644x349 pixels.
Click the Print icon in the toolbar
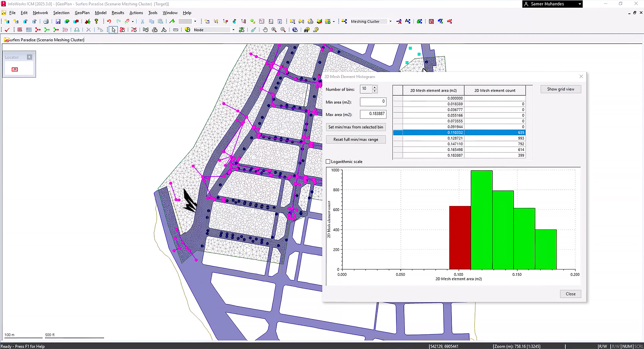click(x=46, y=21)
